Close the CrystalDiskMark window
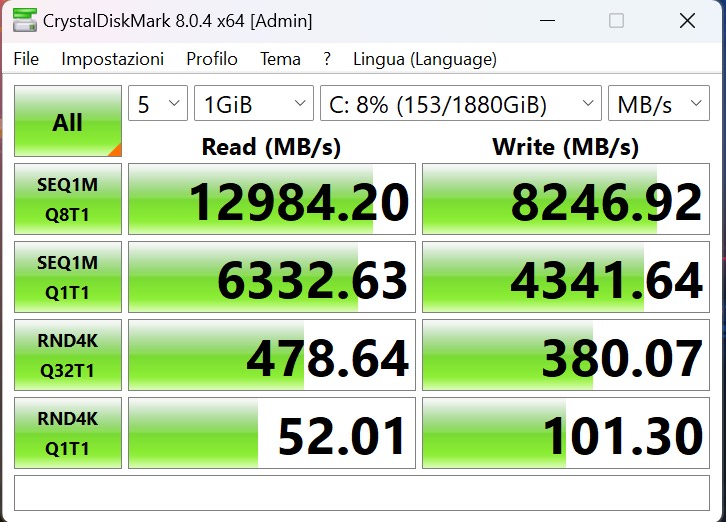The width and height of the screenshot is (726, 522). (x=687, y=21)
